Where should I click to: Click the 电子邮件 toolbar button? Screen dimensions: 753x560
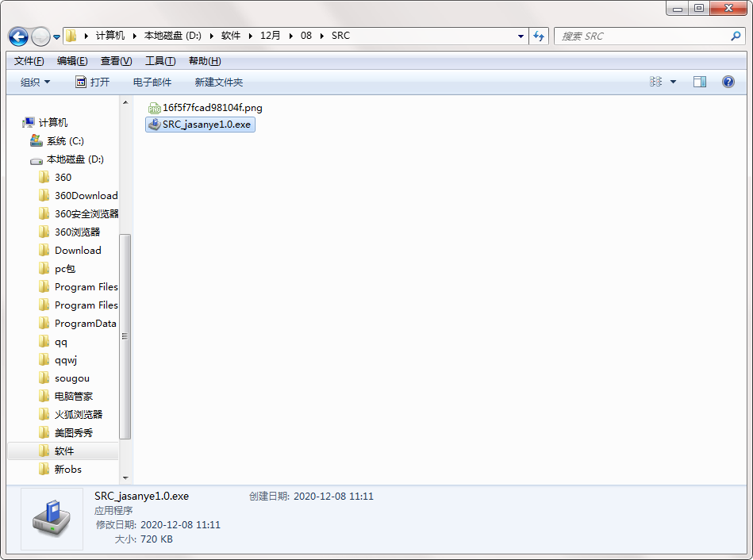point(152,82)
